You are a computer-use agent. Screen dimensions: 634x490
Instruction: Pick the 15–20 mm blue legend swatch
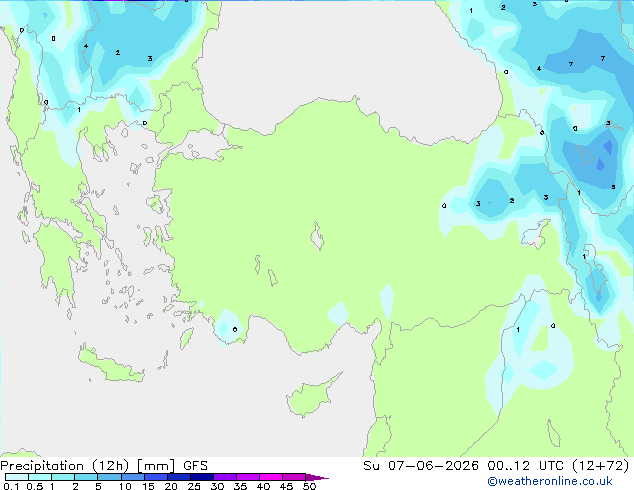click(156, 477)
